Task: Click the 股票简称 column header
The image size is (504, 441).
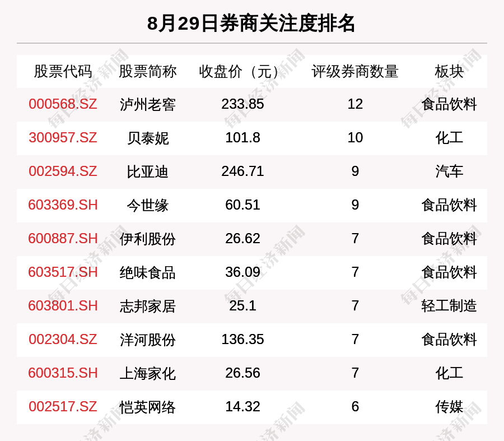Action: (x=147, y=71)
